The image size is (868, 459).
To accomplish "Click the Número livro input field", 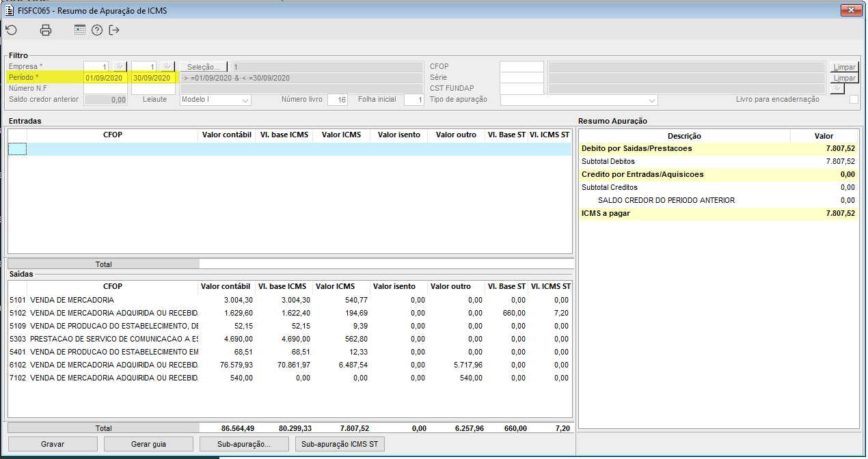I will 338,100.
